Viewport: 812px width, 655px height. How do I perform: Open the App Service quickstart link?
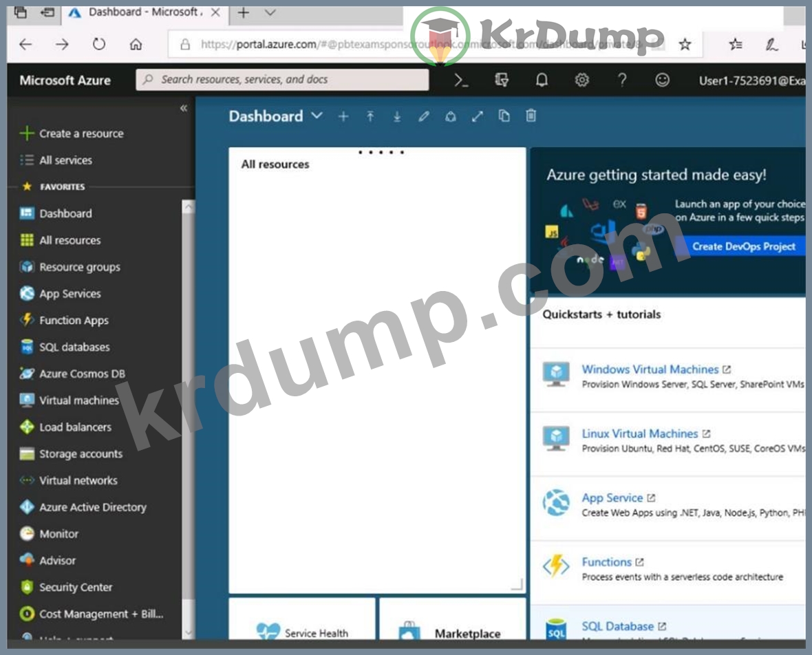click(x=612, y=498)
